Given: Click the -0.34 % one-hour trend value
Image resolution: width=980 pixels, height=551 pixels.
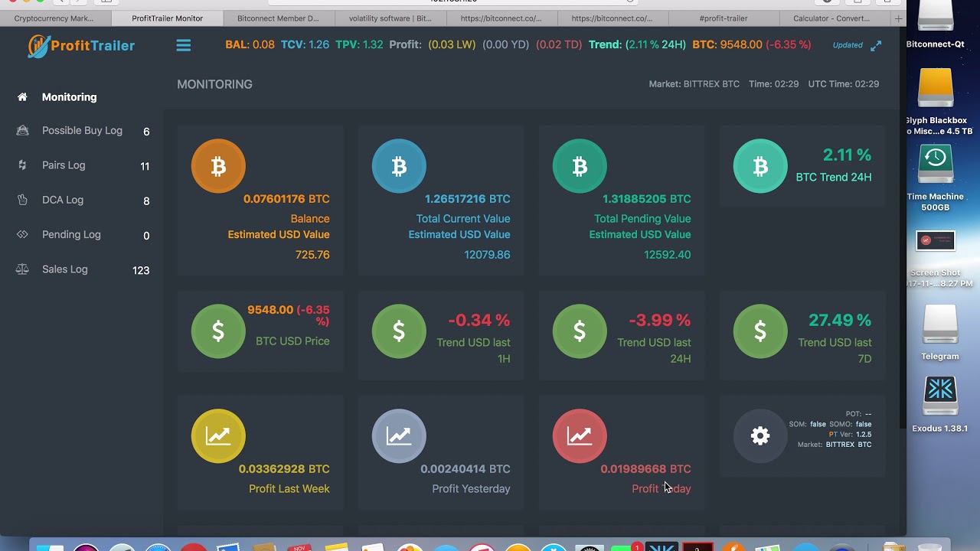Looking at the screenshot, I should (479, 320).
